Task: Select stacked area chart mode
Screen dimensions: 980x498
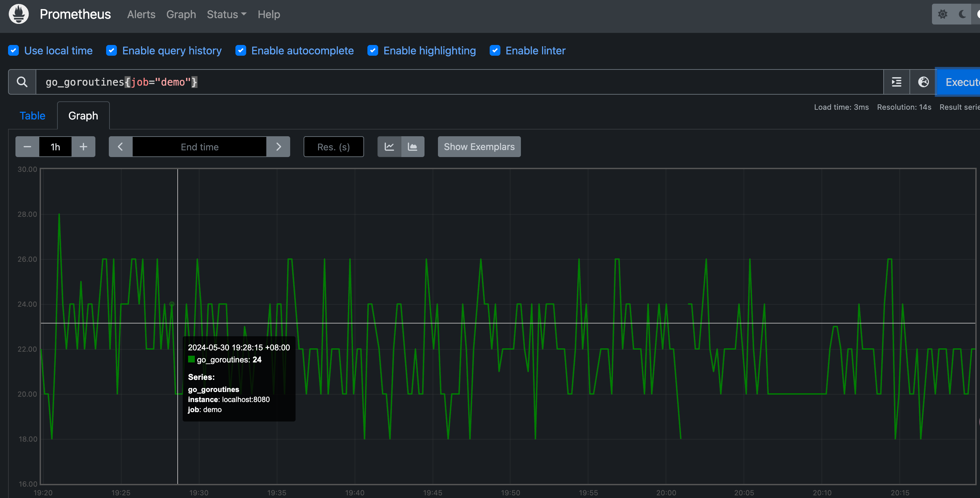Action: tap(413, 147)
